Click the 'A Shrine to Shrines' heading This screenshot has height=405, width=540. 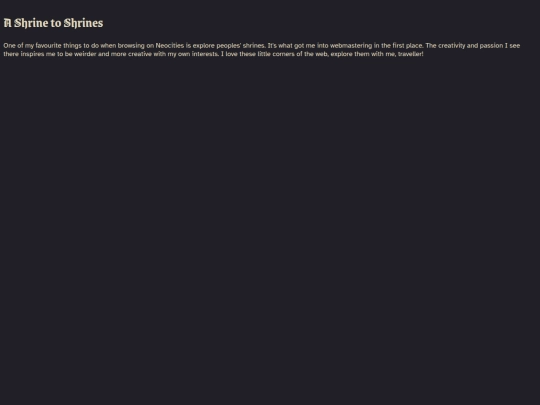(53, 23)
